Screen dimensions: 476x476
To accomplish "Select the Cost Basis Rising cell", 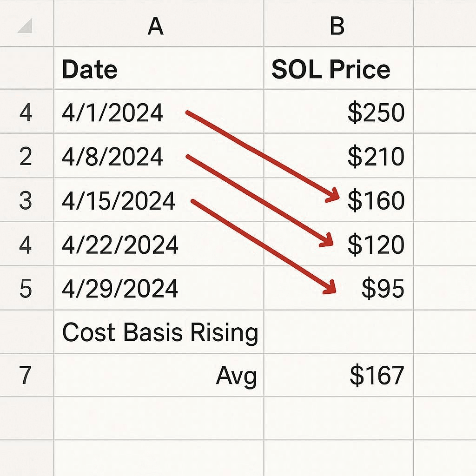I will pos(159,332).
